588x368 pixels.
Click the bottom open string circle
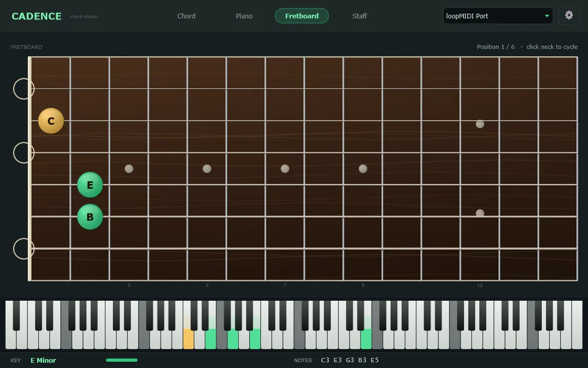24,249
